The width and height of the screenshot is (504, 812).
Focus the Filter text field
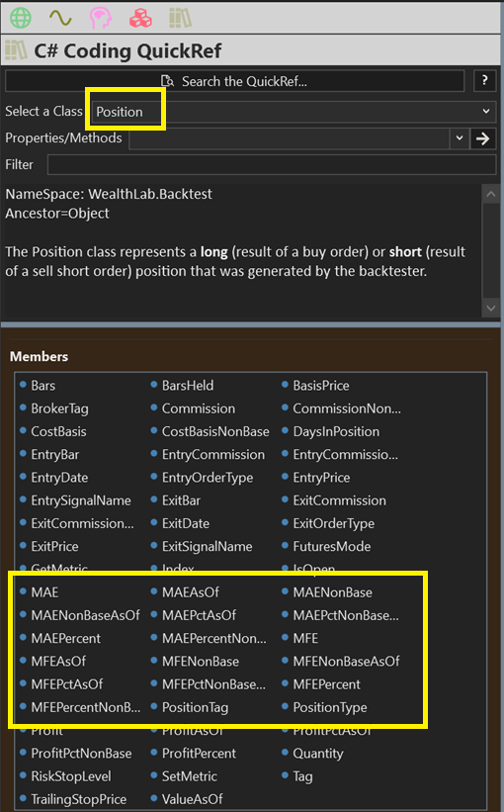272,165
